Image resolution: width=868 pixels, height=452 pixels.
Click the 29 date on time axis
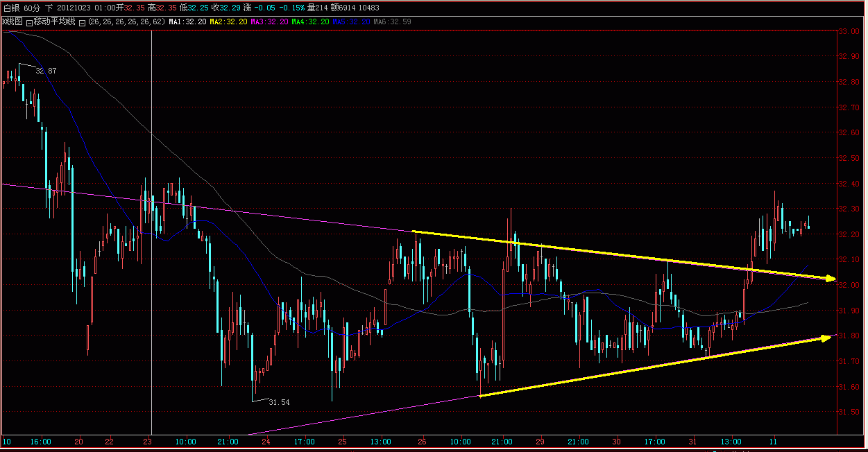coord(539,441)
